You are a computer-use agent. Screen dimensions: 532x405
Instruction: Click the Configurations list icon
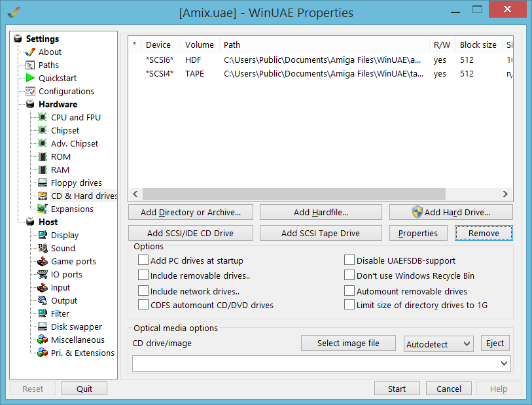pos(30,91)
